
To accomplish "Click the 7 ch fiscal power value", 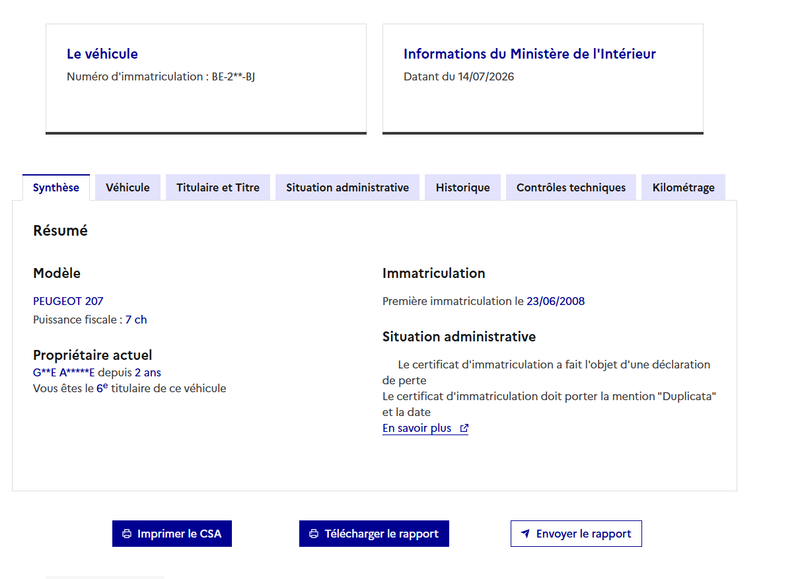I will [x=136, y=320].
